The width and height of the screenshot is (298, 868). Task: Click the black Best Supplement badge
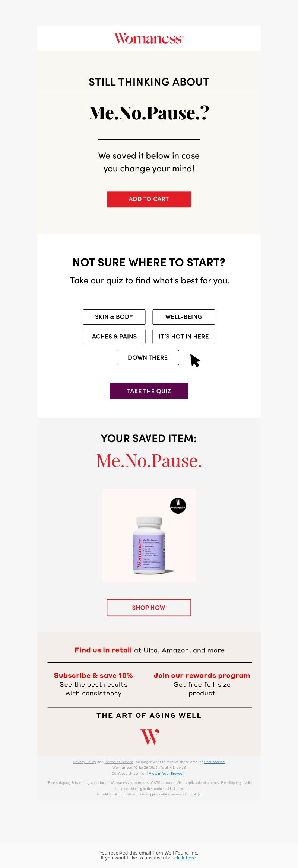178,505
